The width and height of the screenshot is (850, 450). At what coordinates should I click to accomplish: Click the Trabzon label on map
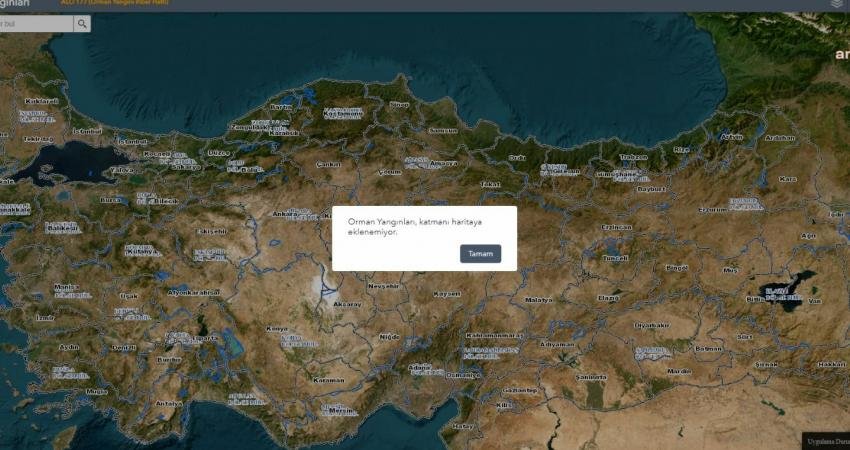(633, 157)
